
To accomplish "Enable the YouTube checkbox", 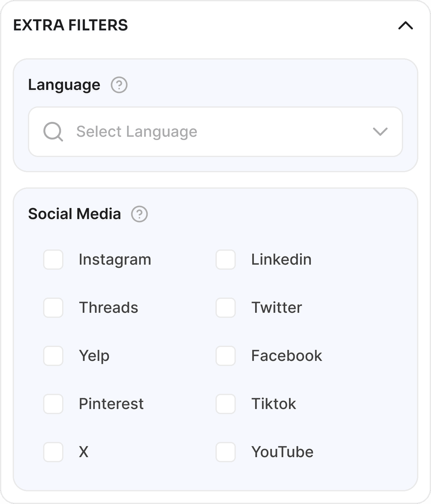I will [x=226, y=452].
